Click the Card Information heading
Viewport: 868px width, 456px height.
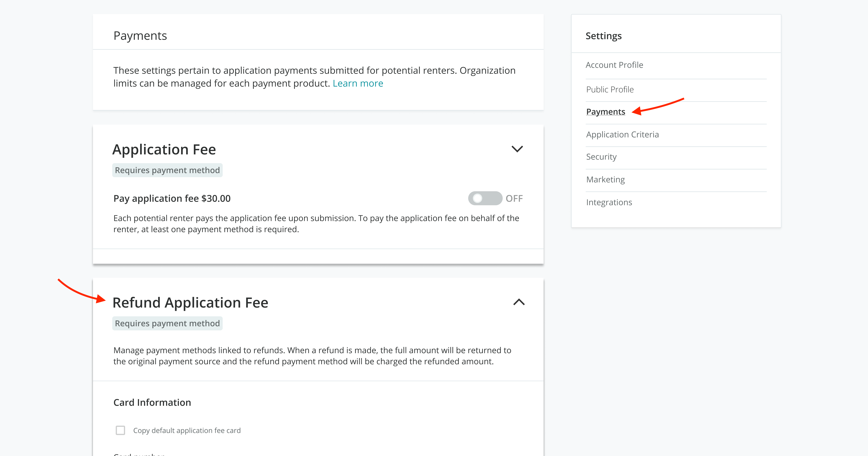[152, 402]
